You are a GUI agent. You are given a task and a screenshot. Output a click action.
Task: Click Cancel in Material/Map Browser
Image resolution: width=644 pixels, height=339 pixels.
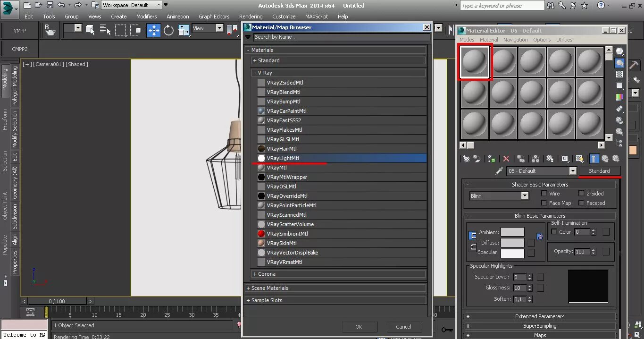point(403,327)
